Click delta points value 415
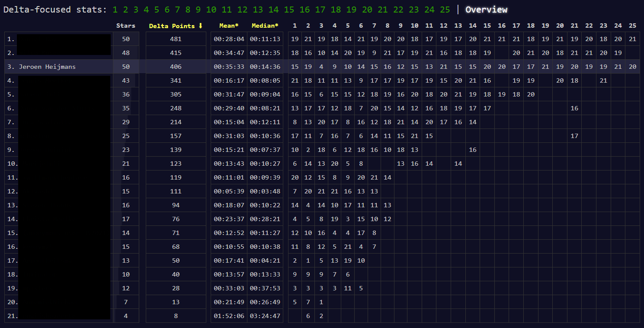The image size is (644, 328). point(176,53)
